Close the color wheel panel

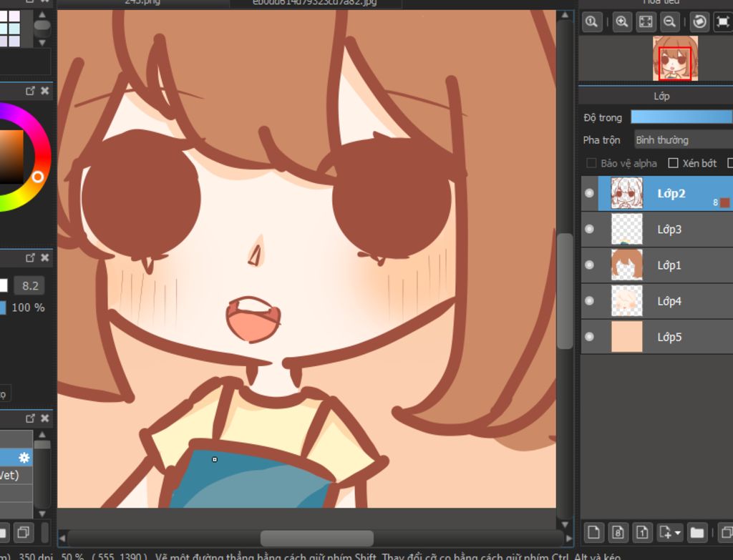coord(45,91)
